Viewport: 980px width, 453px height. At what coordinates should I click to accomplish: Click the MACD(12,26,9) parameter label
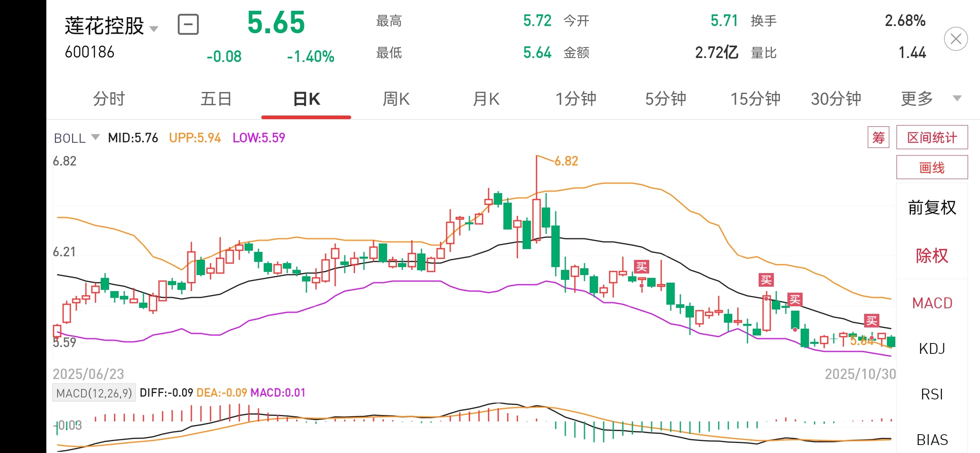(x=94, y=393)
